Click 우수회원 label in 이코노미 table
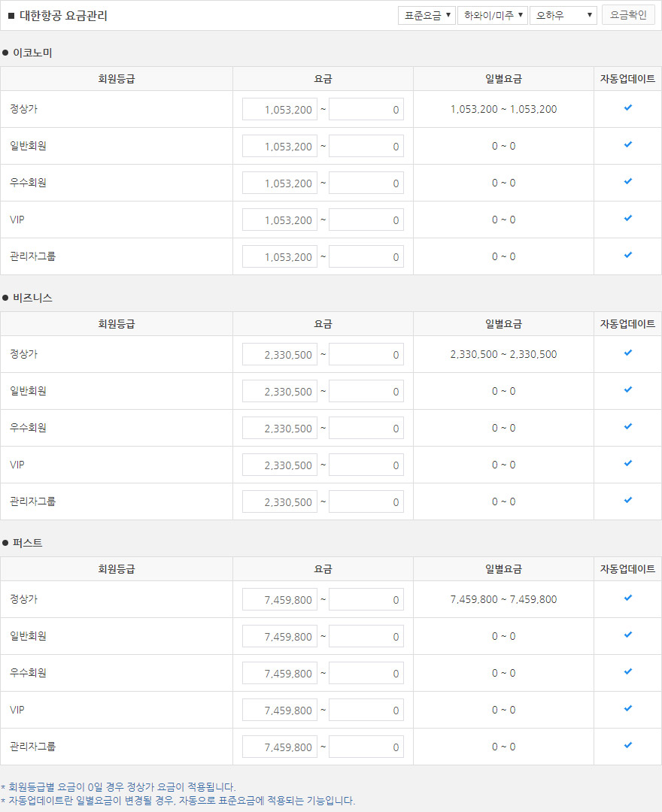The width and height of the screenshot is (662, 812). [x=28, y=182]
